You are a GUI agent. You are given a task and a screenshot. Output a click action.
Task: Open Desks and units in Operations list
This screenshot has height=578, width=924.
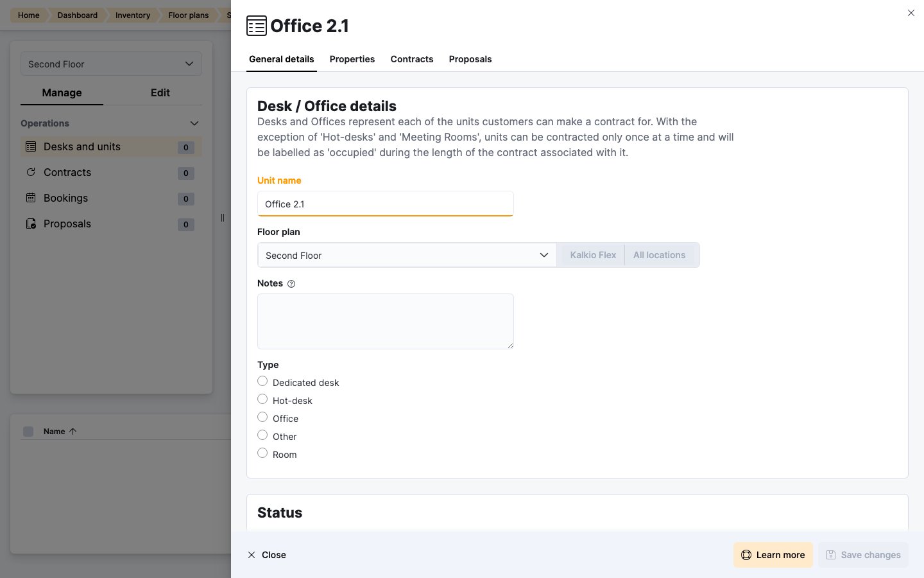(111, 146)
